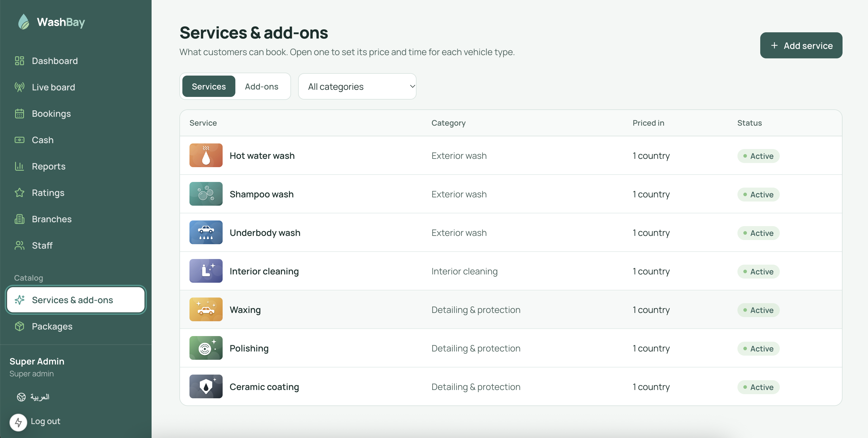Viewport: 868px width, 438px height.
Task: Click the WashBay leaf logo icon
Action: [x=24, y=22]
